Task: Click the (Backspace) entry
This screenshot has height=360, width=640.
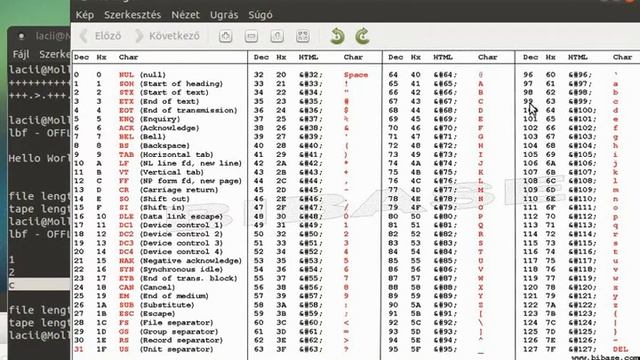Action: pyautogui.click(x=164, y=146)
